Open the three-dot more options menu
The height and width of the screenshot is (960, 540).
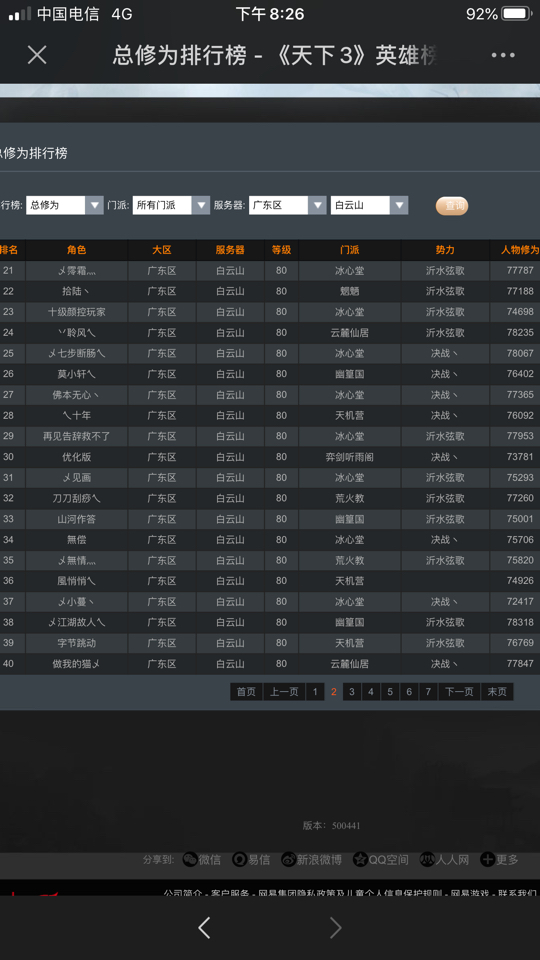(x=503, y=55)
